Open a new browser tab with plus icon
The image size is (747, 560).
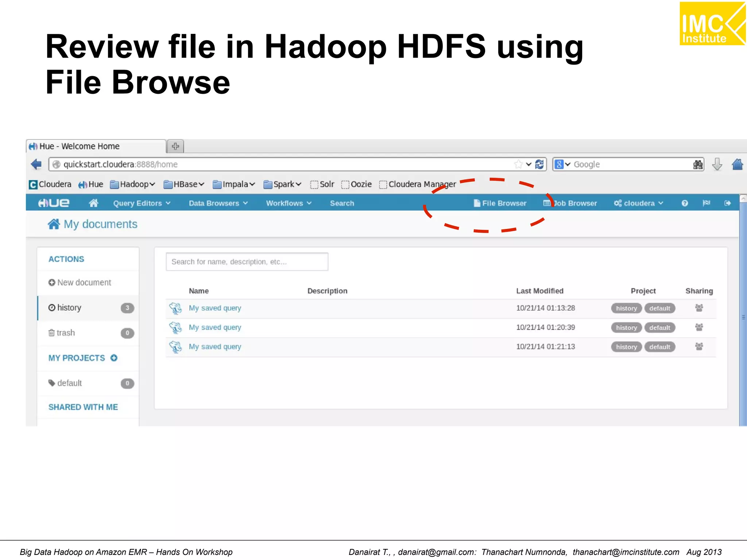point(175,146)
